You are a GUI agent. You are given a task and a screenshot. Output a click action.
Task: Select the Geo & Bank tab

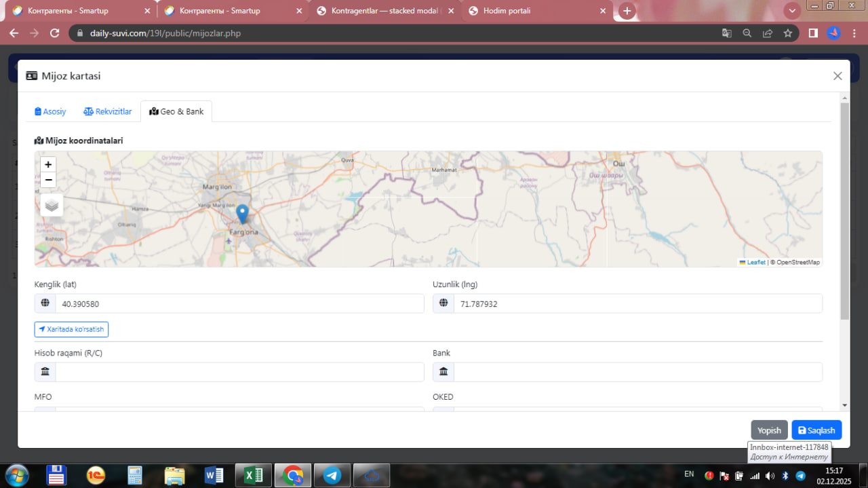(176, 111)
